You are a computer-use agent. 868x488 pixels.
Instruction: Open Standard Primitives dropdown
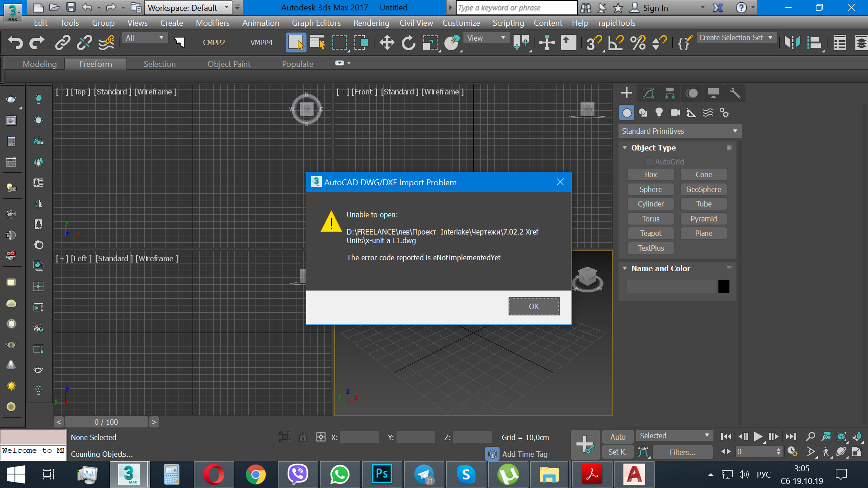[679, 131]
